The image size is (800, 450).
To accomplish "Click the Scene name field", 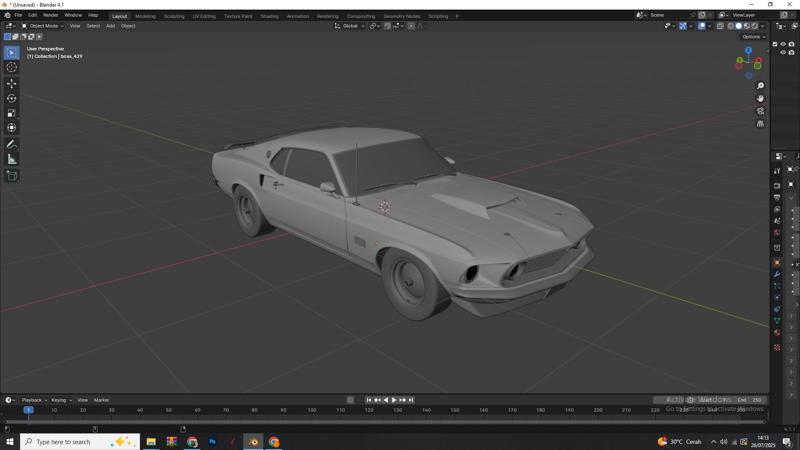I will pyautogui.click(x=667, y=15).
